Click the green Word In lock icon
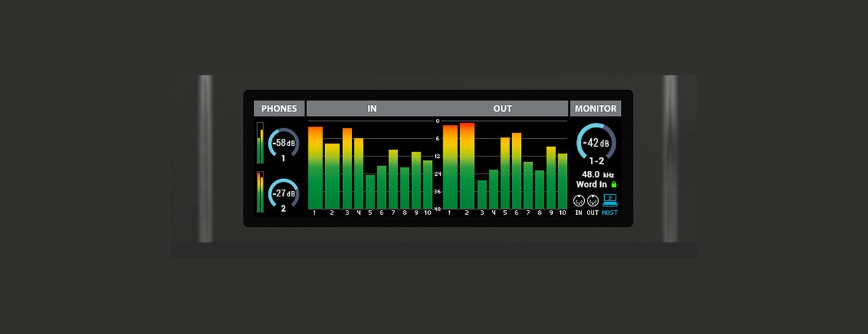This screenshot has height=334, width=868. [614, 184]
